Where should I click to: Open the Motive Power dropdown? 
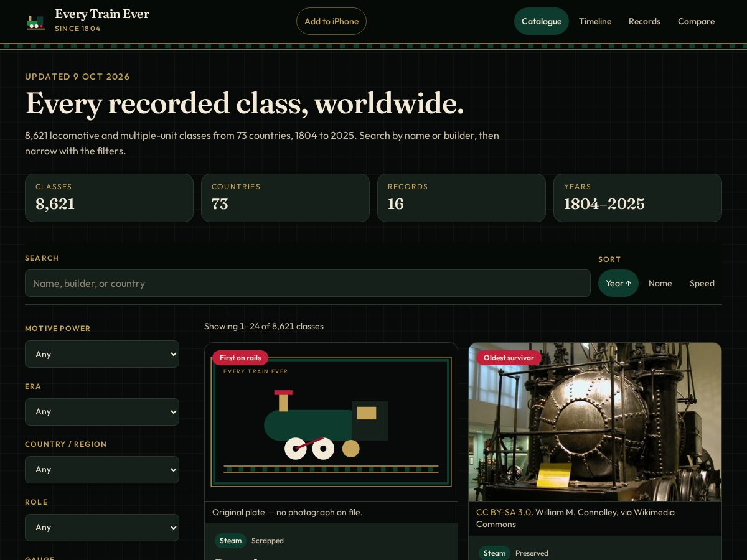[x=102, y=354]
